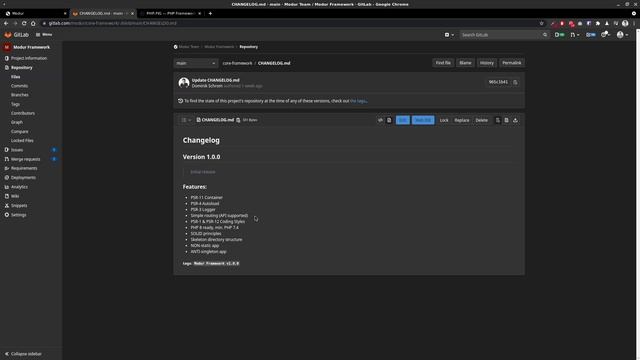The image size is (640, 360).
Task: Click Modur Team in the breadcrumb
Action: click(x=189, y=47)
